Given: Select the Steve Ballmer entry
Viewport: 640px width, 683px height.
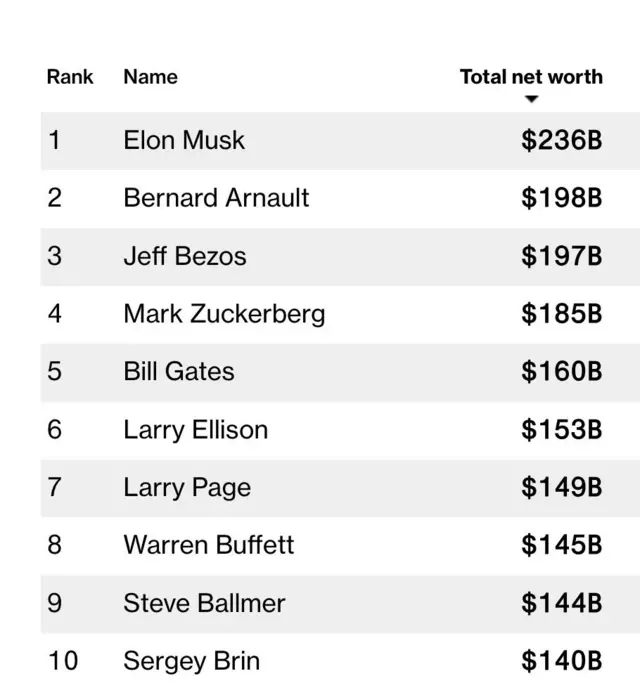Looking at the screenshot, I should [x=204, y=603].
